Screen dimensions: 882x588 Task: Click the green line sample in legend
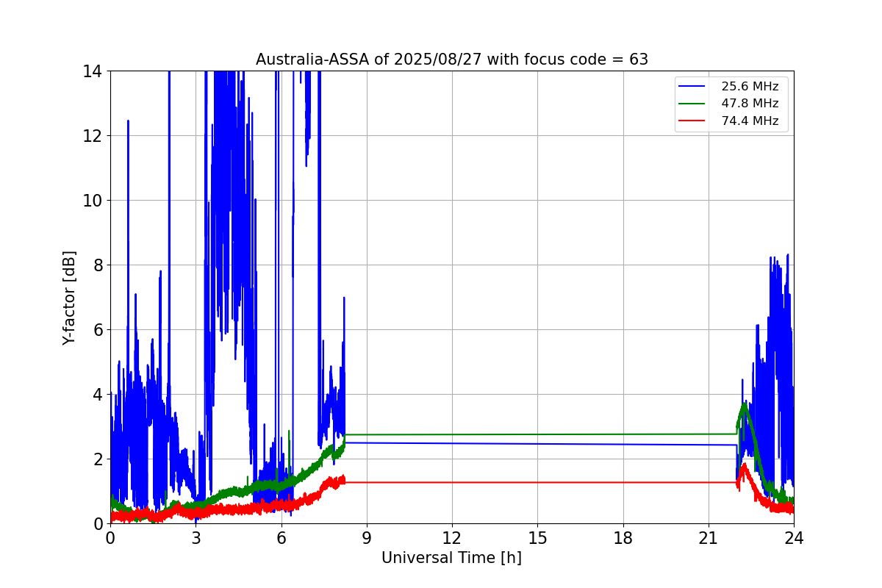tap(692, 104)
